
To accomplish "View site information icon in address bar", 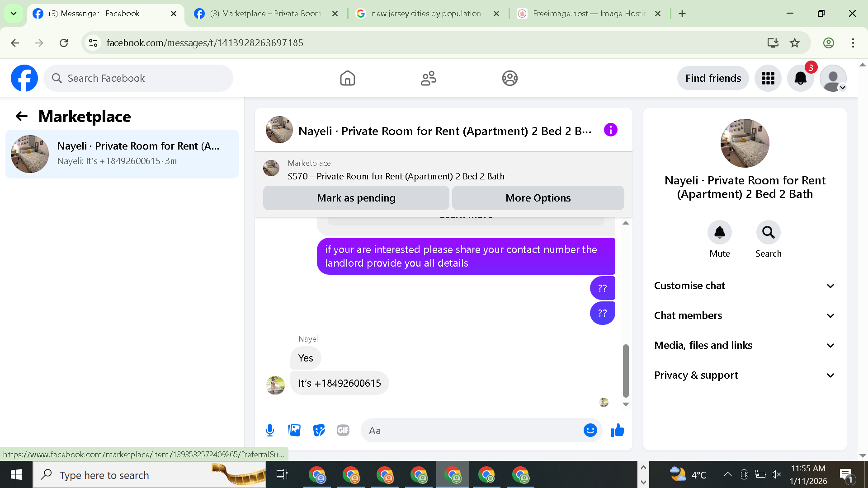I will (93, 43).
